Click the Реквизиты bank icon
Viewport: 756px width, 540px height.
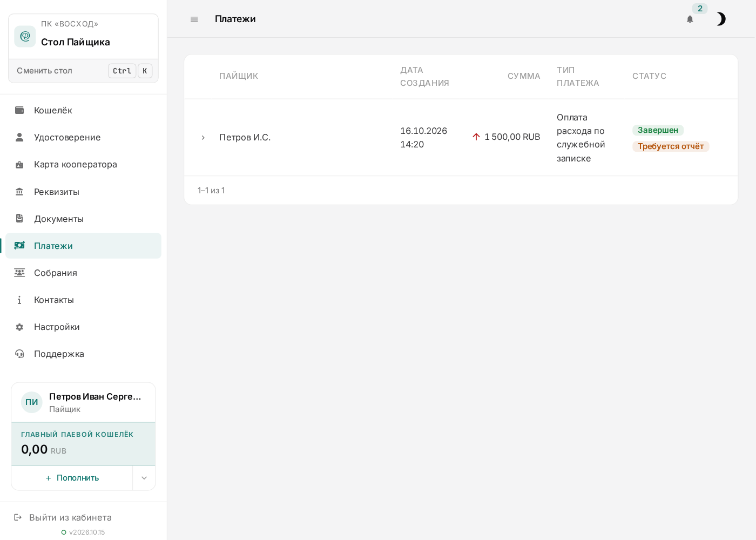(x=19, y=192)
